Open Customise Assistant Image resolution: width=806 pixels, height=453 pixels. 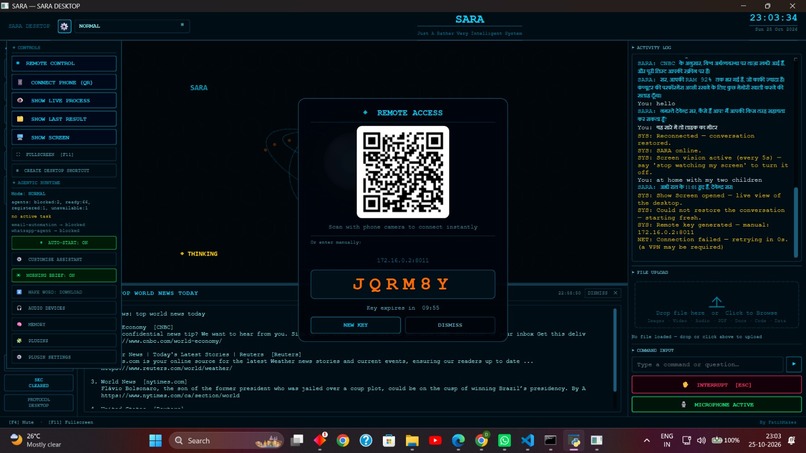click(x=64, y=259)
